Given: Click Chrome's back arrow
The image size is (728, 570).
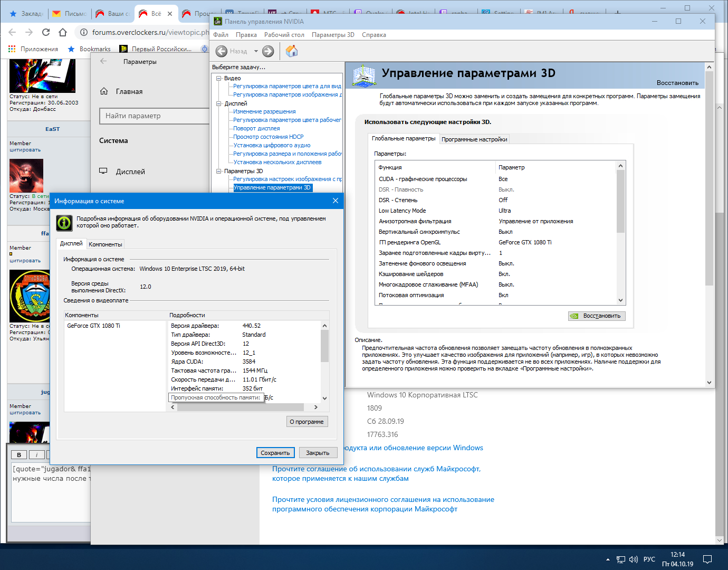Looking at the screenshot, I should 12,32.
